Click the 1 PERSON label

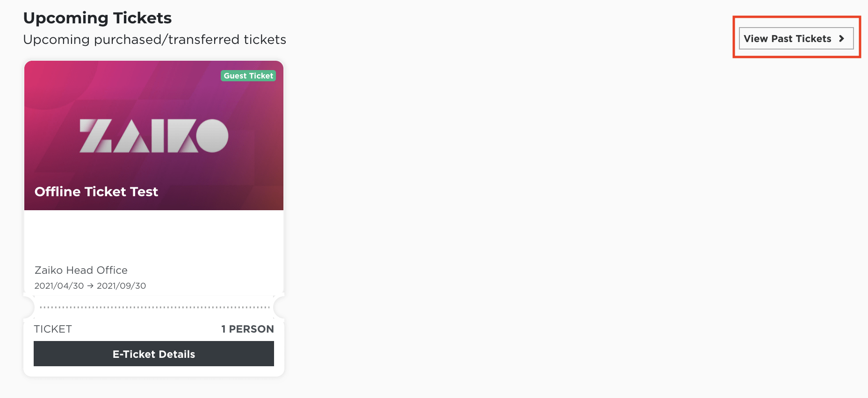(x=247, y=329)
